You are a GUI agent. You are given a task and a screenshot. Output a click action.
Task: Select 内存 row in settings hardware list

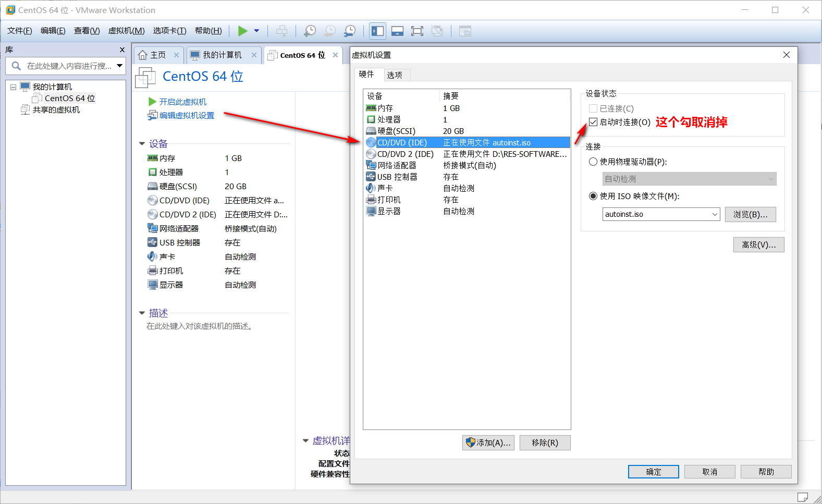click(467, 108)
